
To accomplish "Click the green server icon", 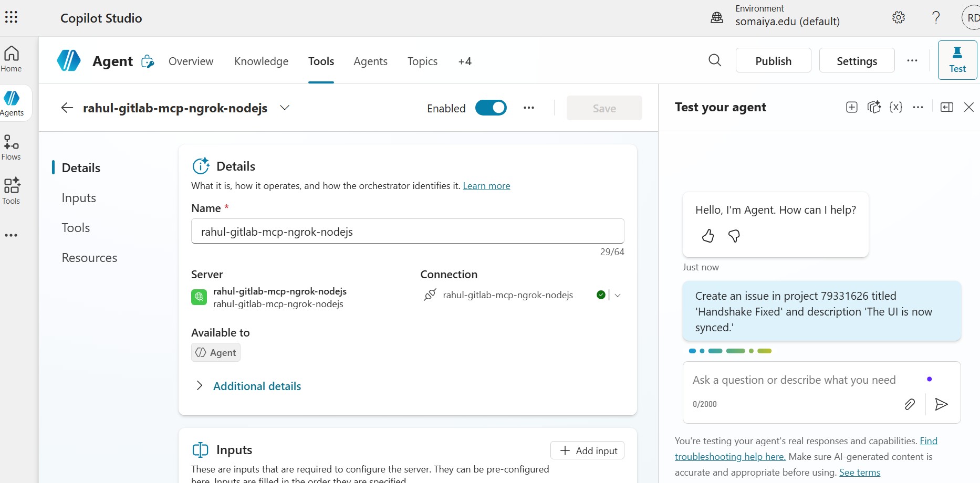I will coord(199,297).
